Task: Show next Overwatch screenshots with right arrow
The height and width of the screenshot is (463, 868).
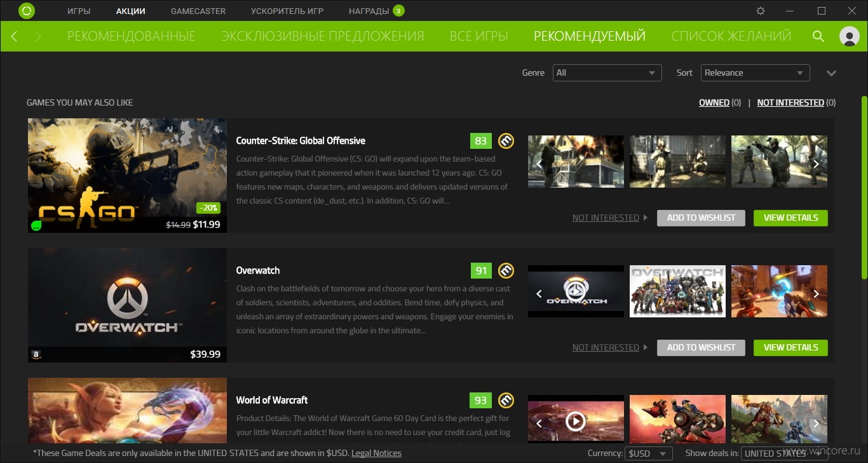Action: (x=817, y=294)
